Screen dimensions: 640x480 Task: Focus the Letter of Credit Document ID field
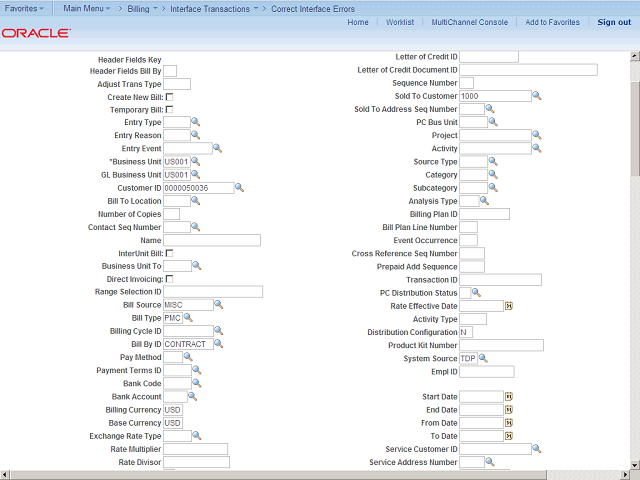pyautogui.click(x=529, y=70)
